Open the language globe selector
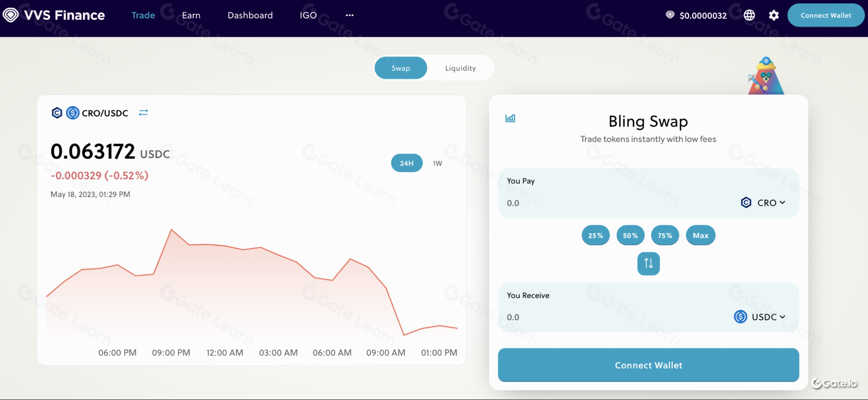This screenshot has width=868, height=400. point(749,15)
